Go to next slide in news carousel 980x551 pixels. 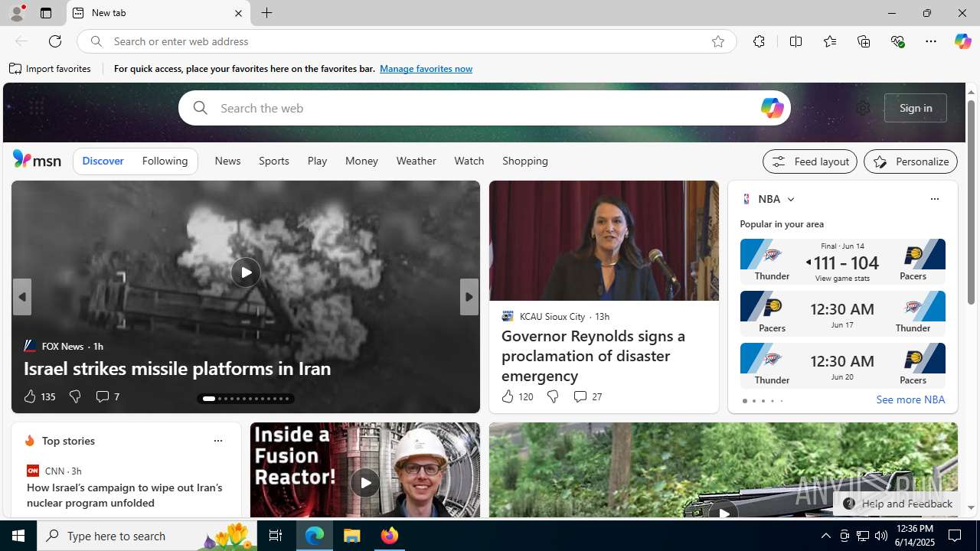point(469,297)
